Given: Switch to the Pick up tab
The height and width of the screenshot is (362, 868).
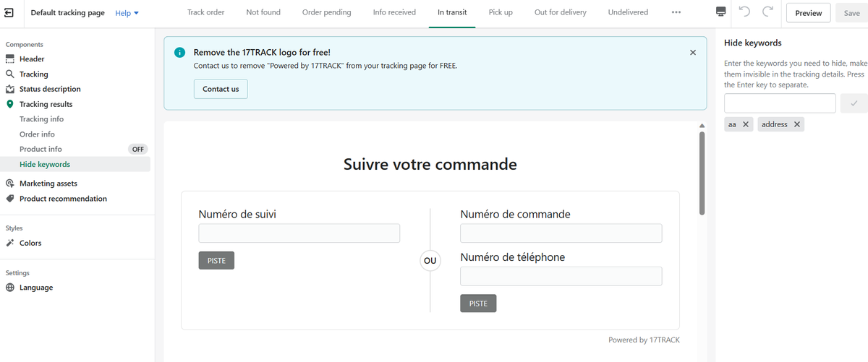Looking at the screenshot, I should coord(501,12).
